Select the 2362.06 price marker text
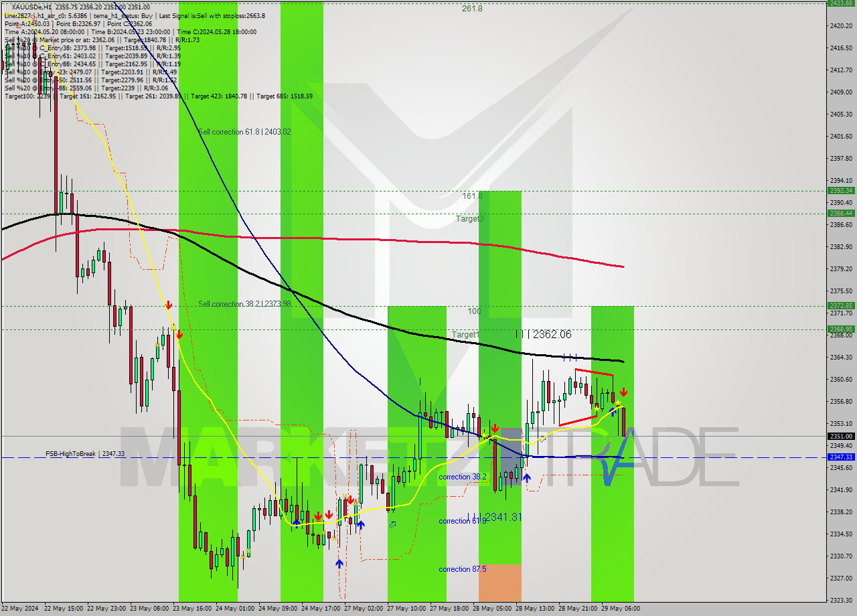This screenshot has width=857, height=616. (x=552, y=334)
